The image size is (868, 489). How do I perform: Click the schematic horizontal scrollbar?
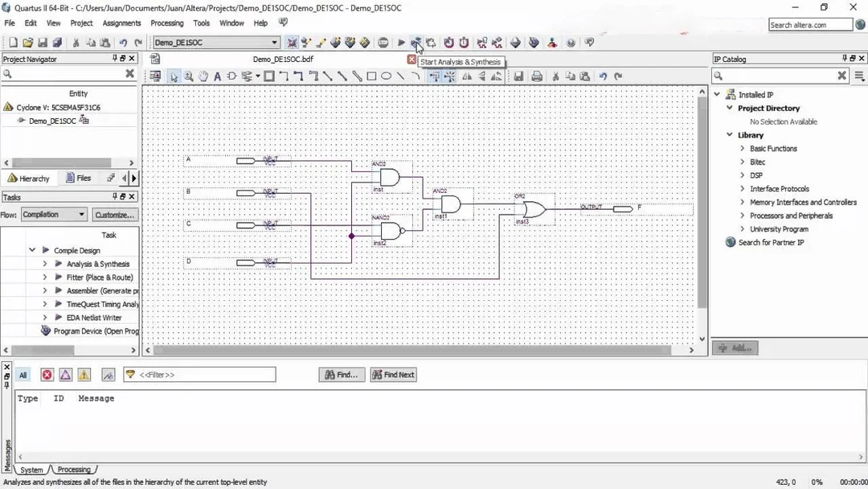pyautogui.click(x=411, y=350)
